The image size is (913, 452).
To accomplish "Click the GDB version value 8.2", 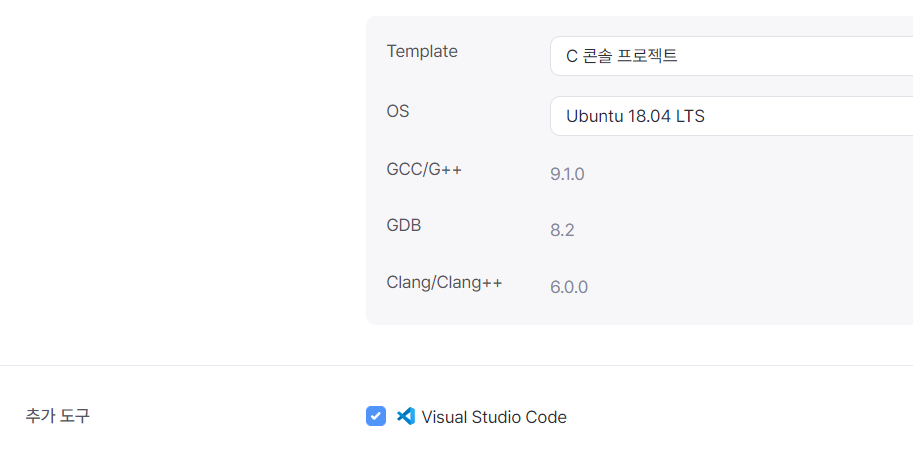I will pos(562,230).
